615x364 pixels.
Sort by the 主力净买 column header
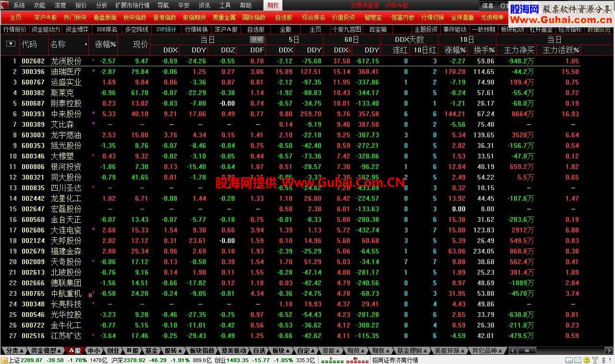point(519,50)
